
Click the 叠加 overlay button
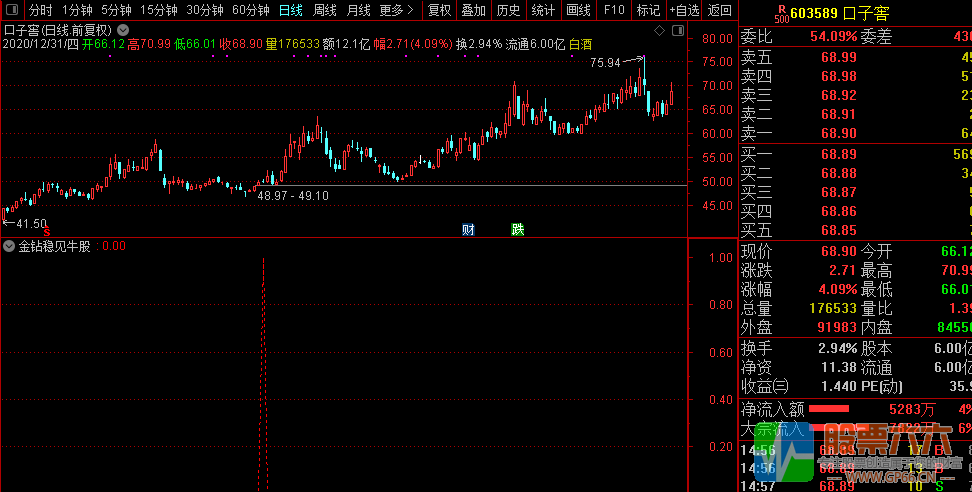pyautogui.click(x=474, y=10)
